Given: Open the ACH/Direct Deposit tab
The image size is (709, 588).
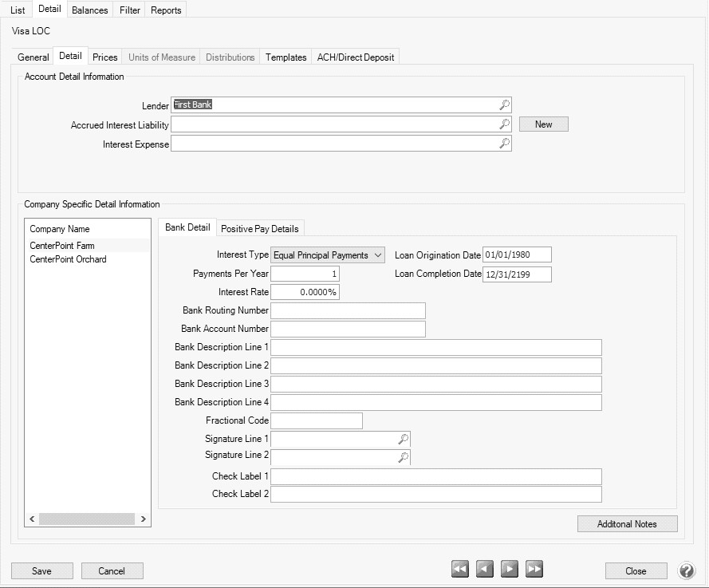Looking at the screenshot, I should pos(355,57).
